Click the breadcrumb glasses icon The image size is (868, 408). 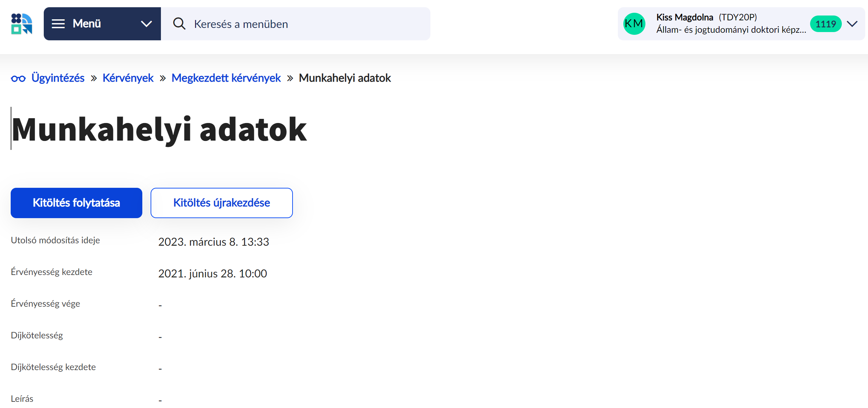click(19, 78)
